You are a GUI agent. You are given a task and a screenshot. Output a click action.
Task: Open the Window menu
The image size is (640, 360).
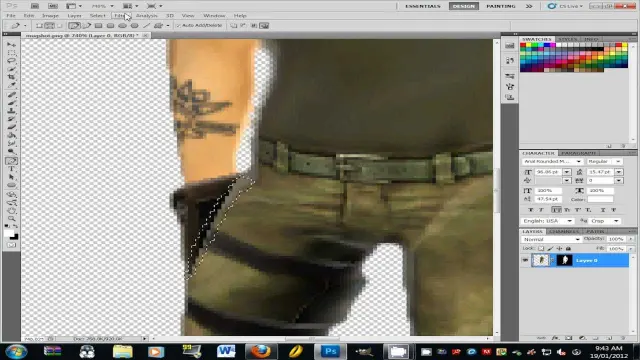pyautogui.click(x=214, y=16)
